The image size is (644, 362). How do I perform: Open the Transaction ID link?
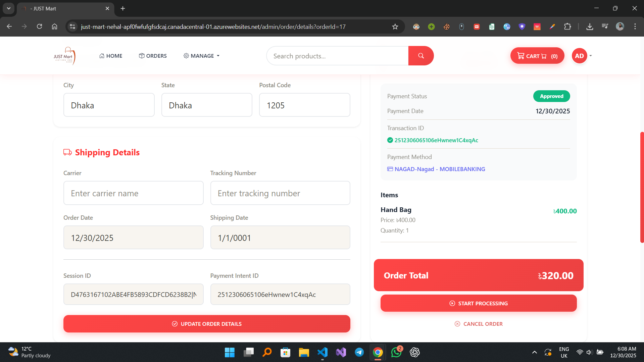tap(436, 140)
